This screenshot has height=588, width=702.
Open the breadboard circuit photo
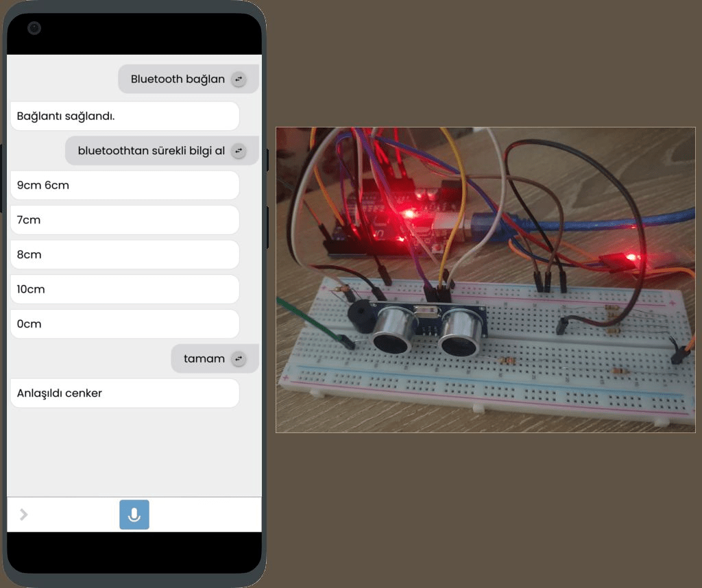(485, 280)
